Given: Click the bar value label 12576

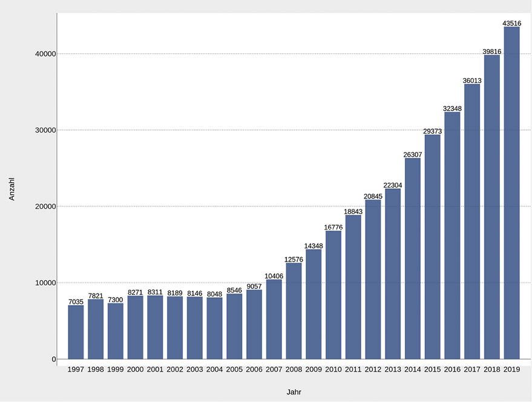Looking at the screenshot, I should pyautogui.click(x=294, y=259).
